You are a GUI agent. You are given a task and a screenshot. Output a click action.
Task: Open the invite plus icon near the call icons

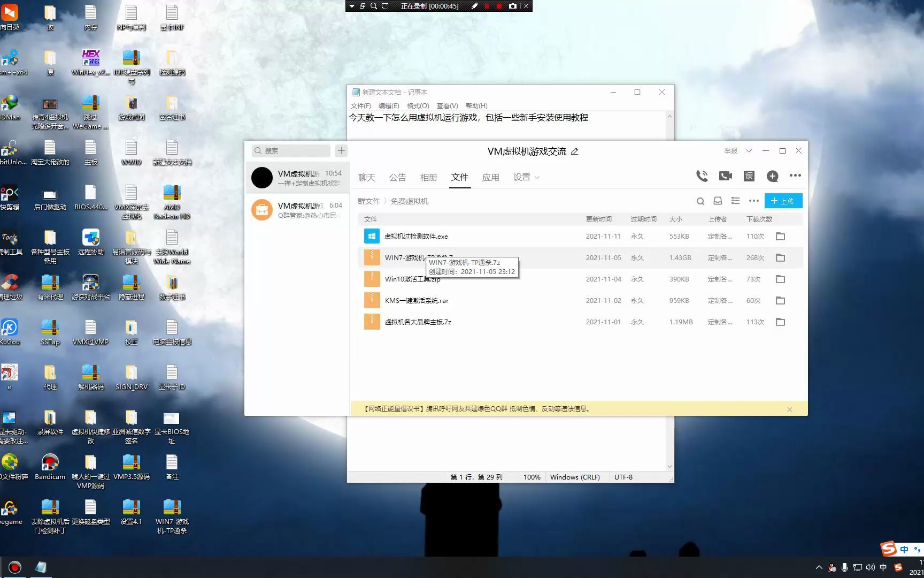[772, 176]
